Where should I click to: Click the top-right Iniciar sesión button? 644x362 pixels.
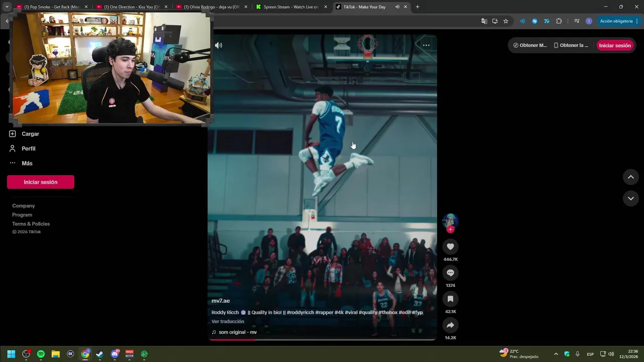(614, 45)
